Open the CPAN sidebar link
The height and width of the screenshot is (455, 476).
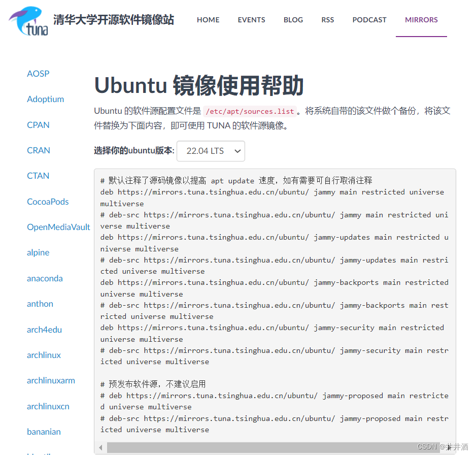[38, 125]
